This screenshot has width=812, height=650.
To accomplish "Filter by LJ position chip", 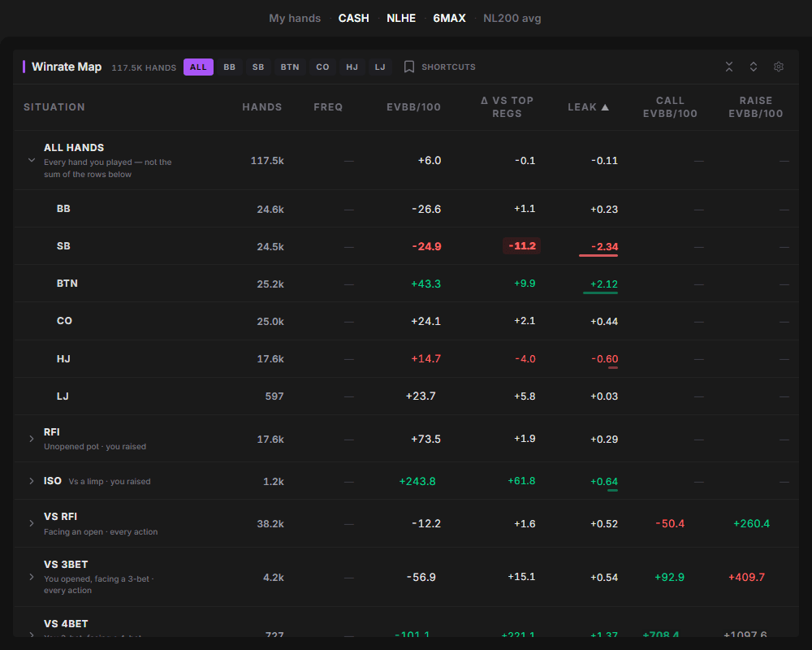I will 380,67.
